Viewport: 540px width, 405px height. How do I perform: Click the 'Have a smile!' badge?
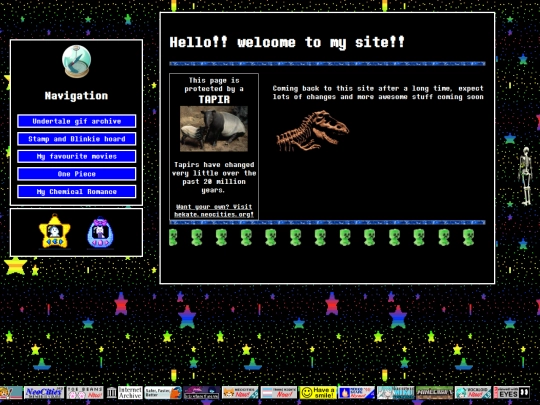(318, 393)
